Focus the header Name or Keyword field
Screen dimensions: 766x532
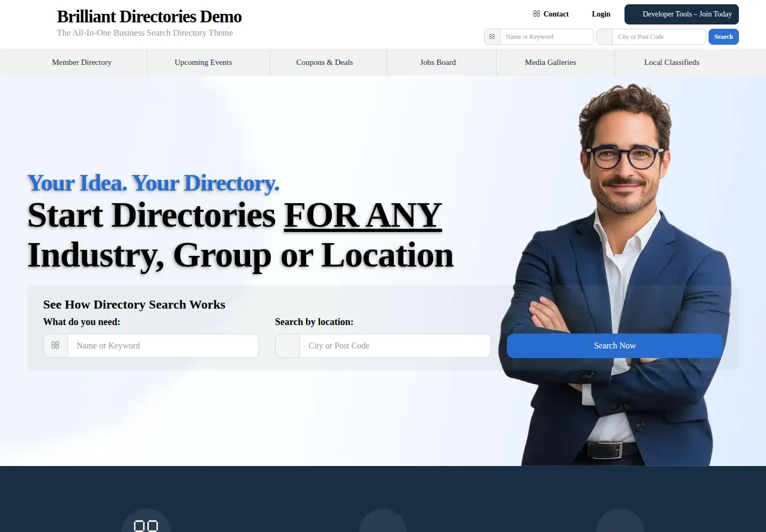click(x=546, y=37)
